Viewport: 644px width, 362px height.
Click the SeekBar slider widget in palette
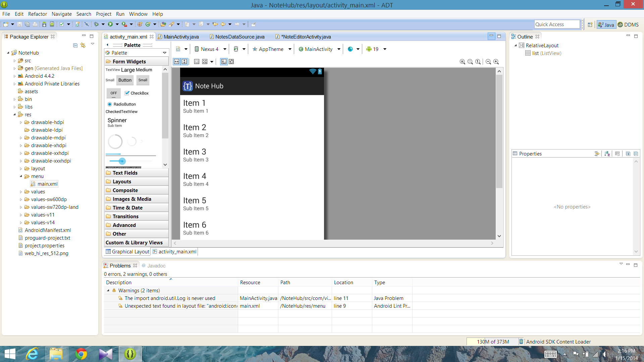click(122, 161)
